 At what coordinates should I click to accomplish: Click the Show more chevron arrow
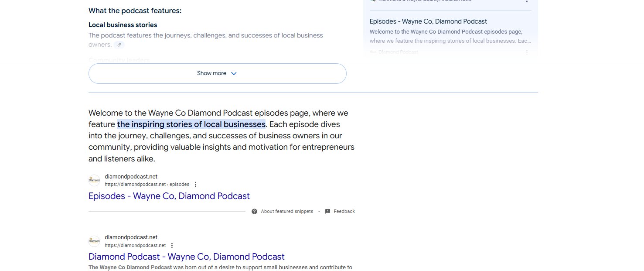(234, 73)
